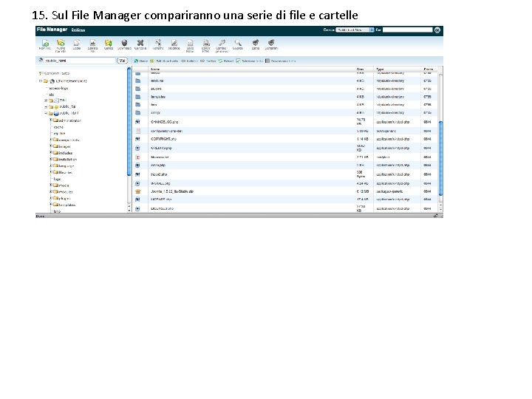Expand the public_ftp node in the tree
Image resolution: width=532 pixels, height=399 pixels.
46,107
